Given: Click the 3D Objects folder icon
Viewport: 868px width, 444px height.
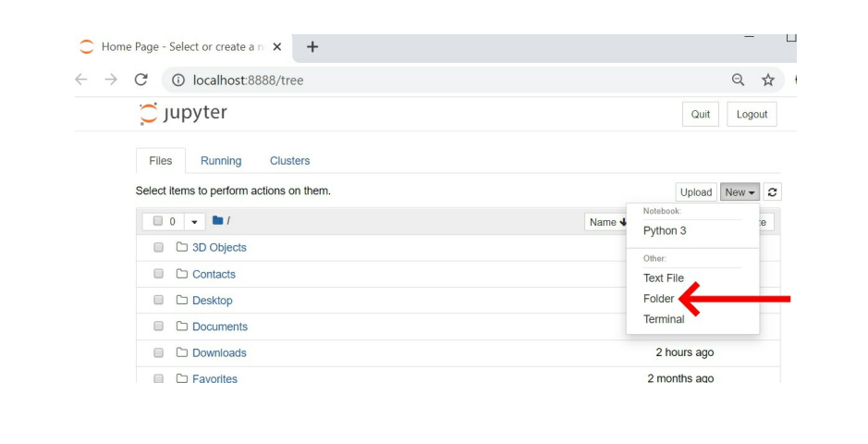Looking at the screenshot, I should point(181,247).
